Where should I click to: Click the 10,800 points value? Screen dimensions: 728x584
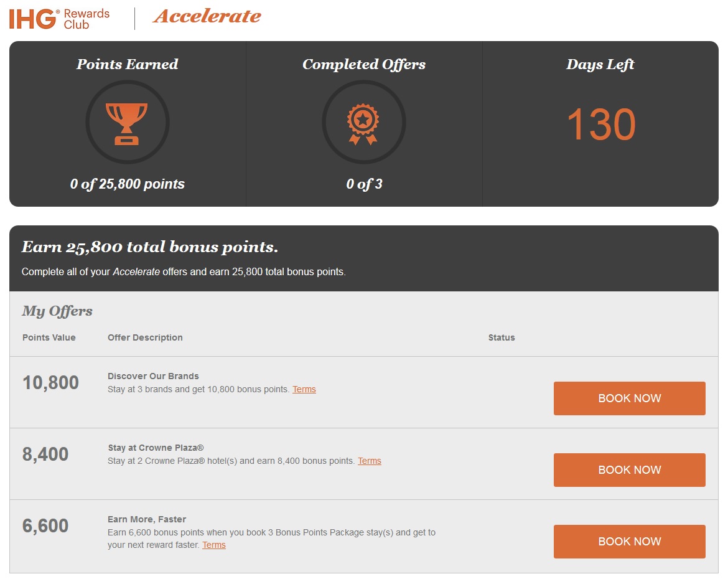(x=50, y=383)
